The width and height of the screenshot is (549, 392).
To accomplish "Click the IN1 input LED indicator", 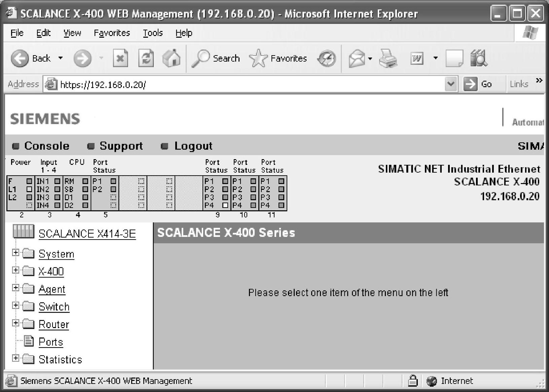I will click(57, 181).
